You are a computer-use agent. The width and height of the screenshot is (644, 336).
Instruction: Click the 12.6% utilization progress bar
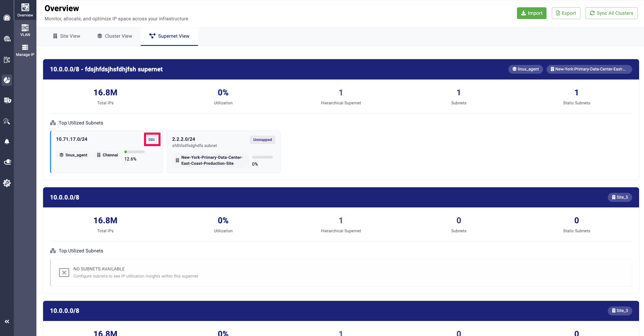(135, 152)
